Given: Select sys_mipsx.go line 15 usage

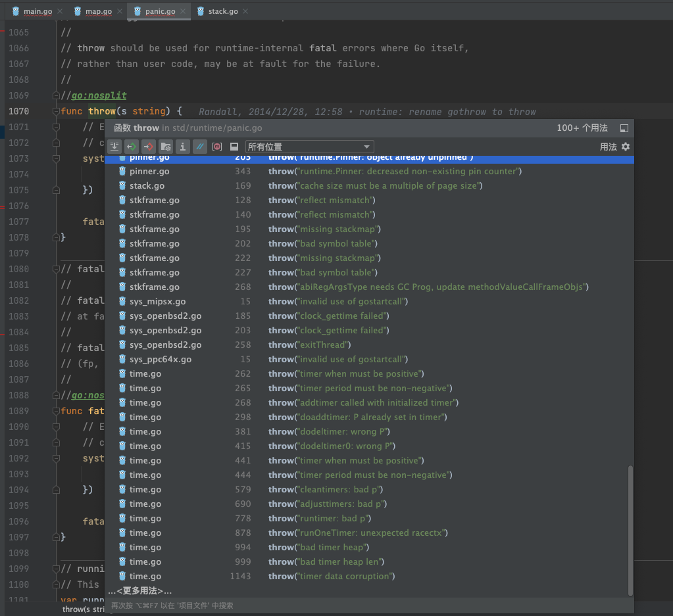Looking at the screenshot, I should point(369,302).
